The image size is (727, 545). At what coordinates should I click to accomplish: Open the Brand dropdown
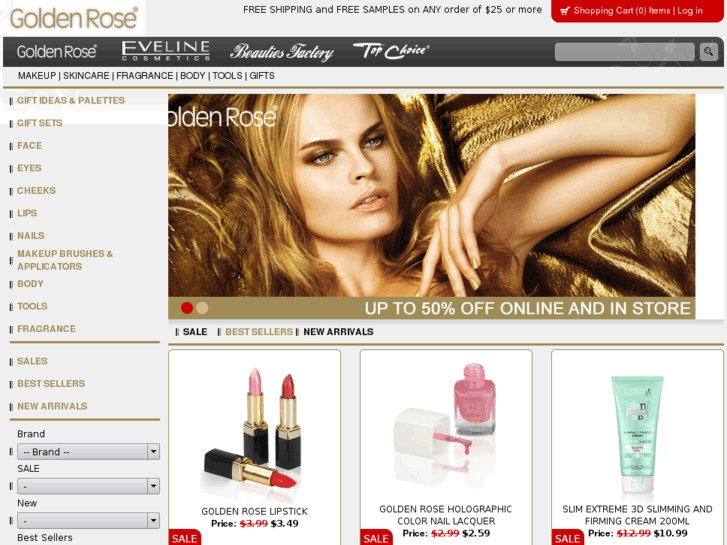click(x=89, y=451)
